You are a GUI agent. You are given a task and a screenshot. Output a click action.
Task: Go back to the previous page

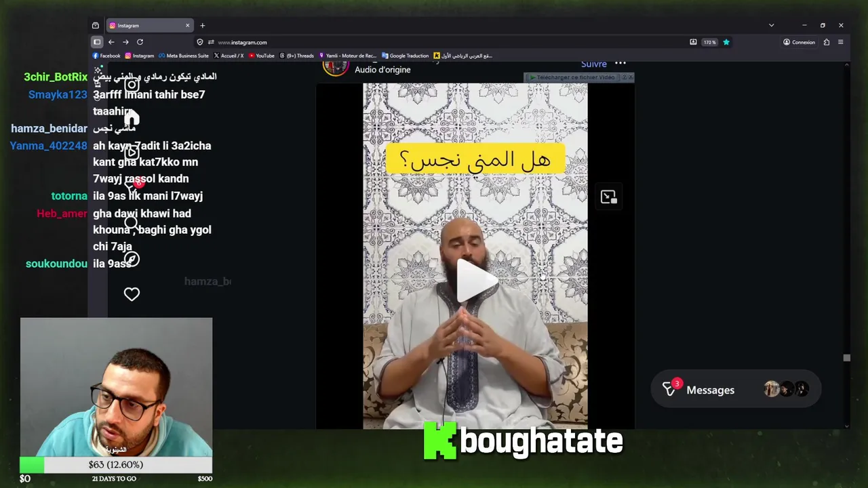pyautogui.click(x=111, y=42)
